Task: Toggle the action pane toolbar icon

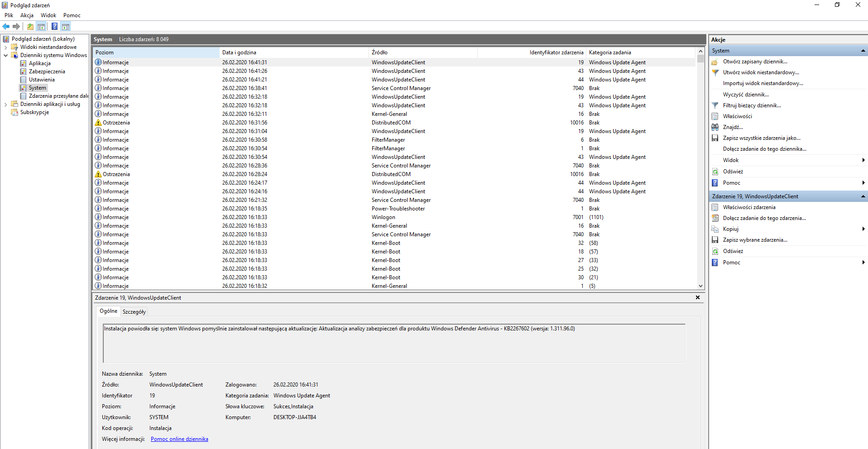Action: 66,26
